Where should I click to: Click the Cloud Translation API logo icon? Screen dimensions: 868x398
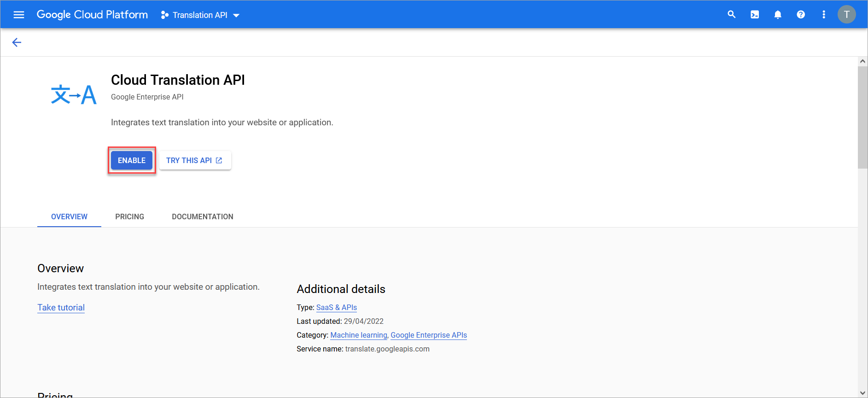pyautogui.click(x=74, y=94)
